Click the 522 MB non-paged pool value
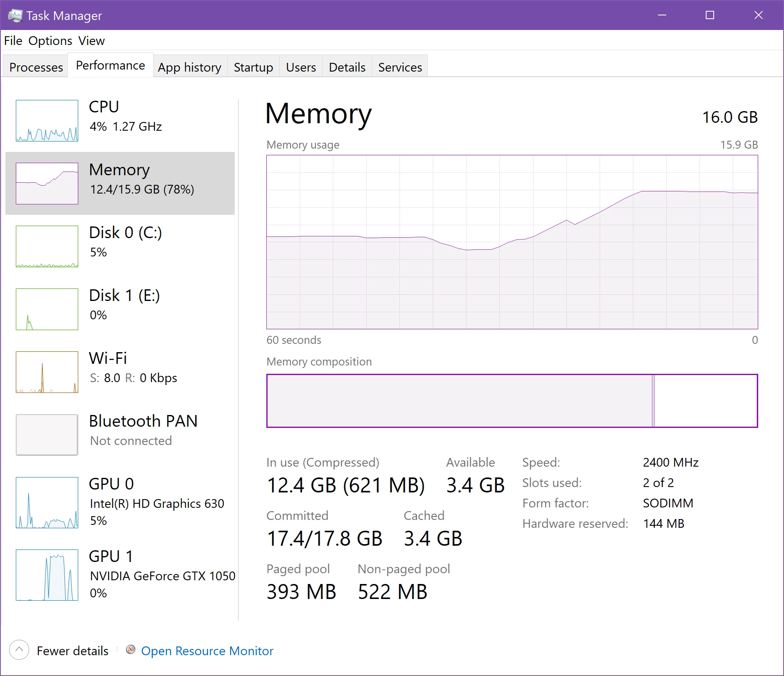 pyautogui.click(x=392, y=592)
